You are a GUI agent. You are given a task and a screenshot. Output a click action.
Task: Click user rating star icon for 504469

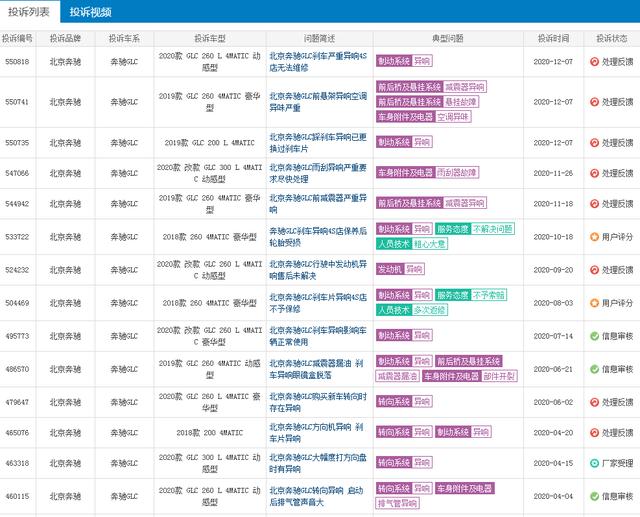click(x=594, y=303)
